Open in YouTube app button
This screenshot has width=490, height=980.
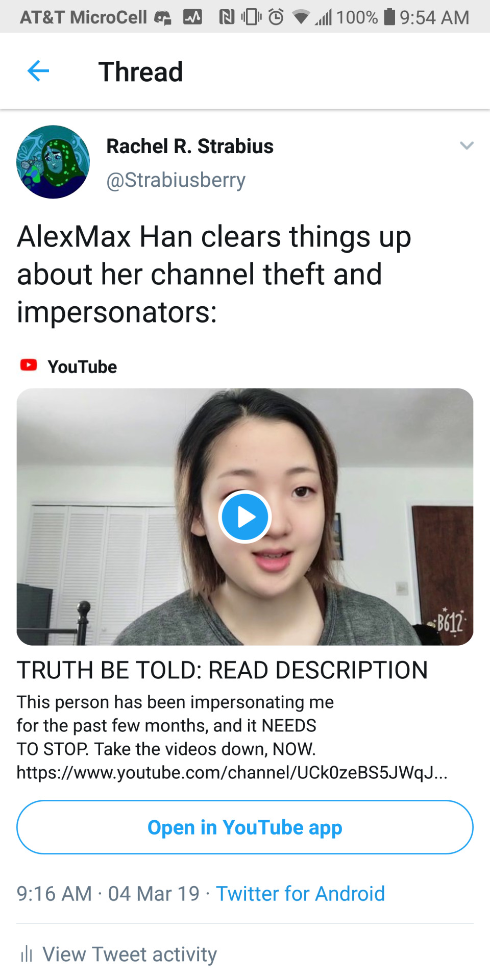(245, 827)
